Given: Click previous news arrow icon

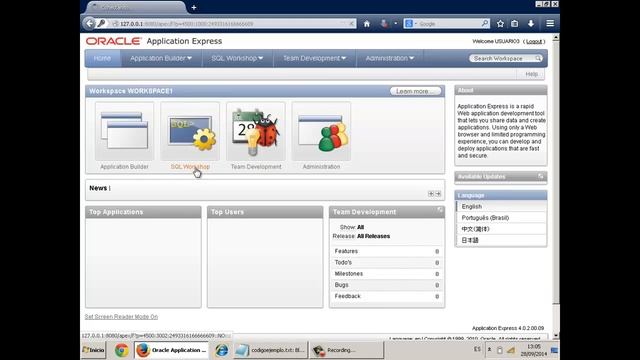Looking at the screenshot, I should [x=431, y=194].
